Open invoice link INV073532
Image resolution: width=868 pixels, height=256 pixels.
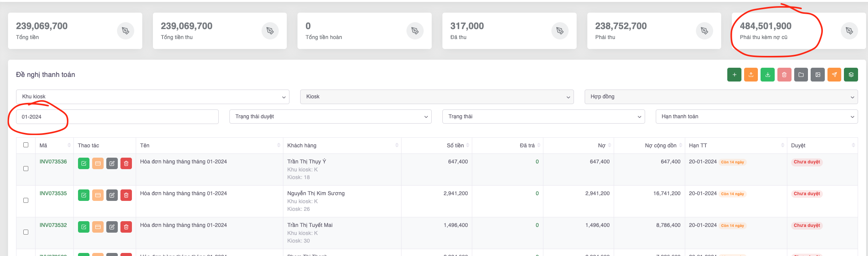point(53,225)
